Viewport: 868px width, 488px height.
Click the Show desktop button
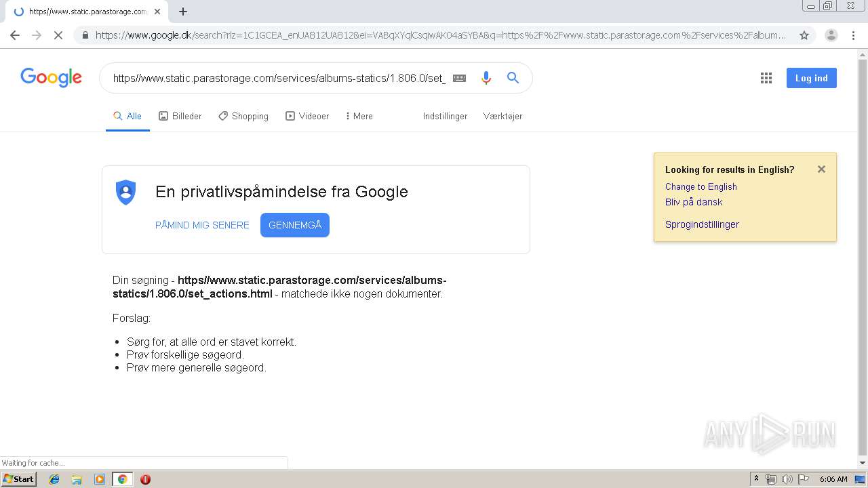tap(860, 479)
